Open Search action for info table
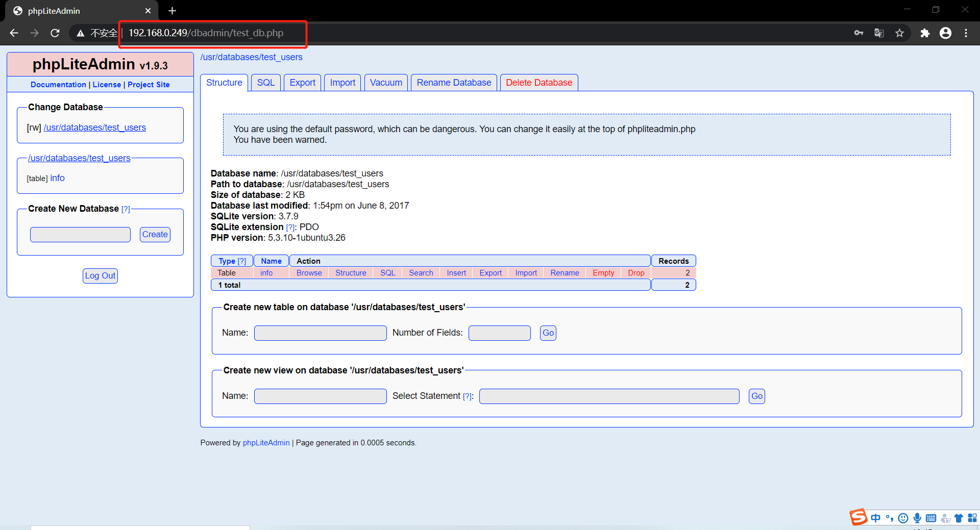Screen dimensions: 980x530 pos(421,273)
